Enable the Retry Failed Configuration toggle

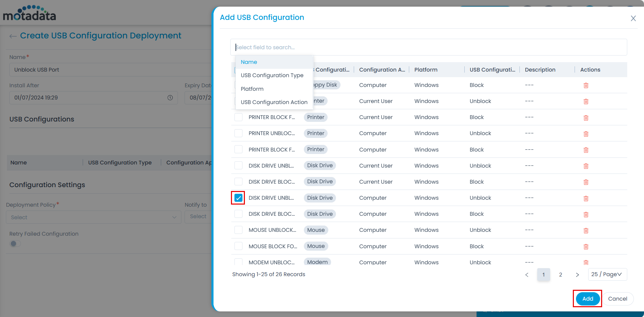15,243
